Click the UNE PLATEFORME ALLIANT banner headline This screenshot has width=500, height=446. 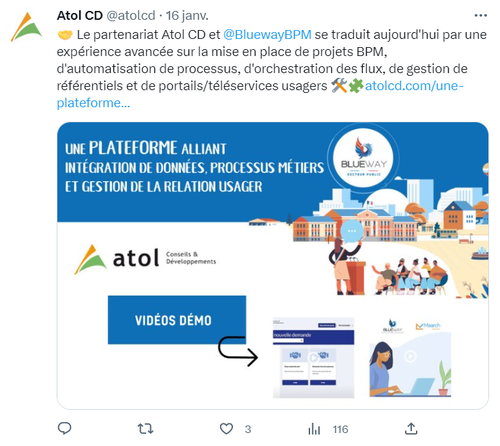[x=194, y=167]
